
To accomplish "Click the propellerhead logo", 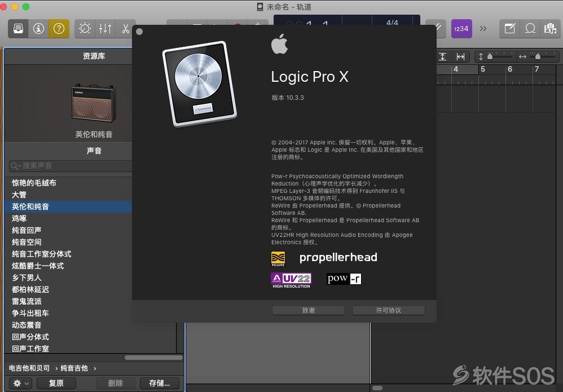I will (338, 257).
